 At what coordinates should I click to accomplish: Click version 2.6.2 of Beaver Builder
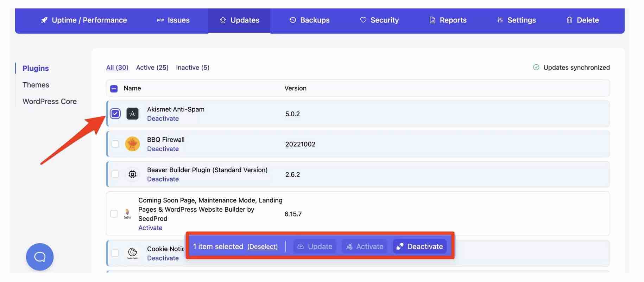292,174
